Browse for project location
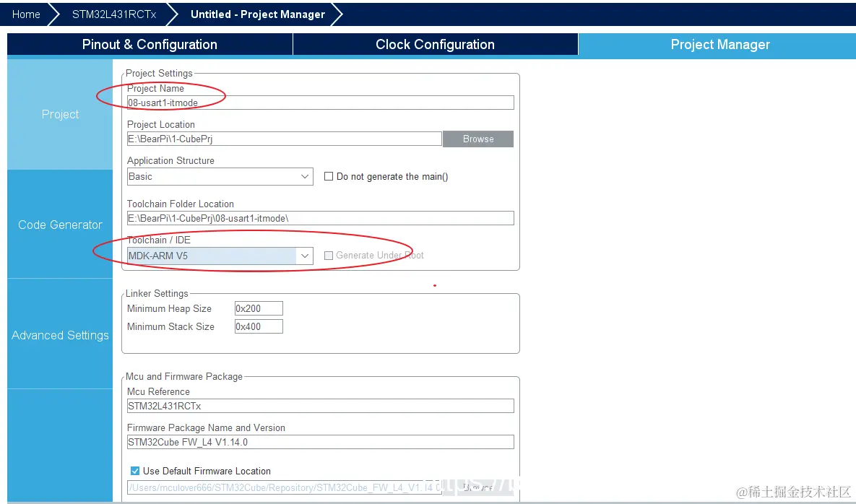This screenshot has height=504, width=856. (477, 139)
